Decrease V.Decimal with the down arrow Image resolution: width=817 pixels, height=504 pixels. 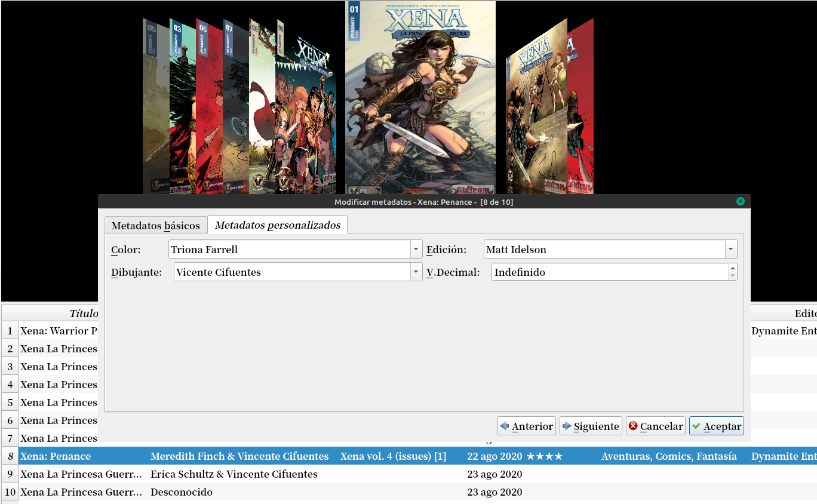(x=733, y=276)
